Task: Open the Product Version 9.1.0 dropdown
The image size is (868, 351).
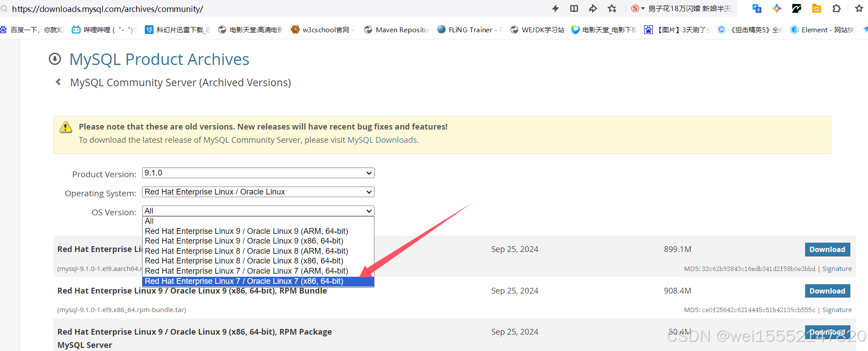Action: click(x=258, y=173)
